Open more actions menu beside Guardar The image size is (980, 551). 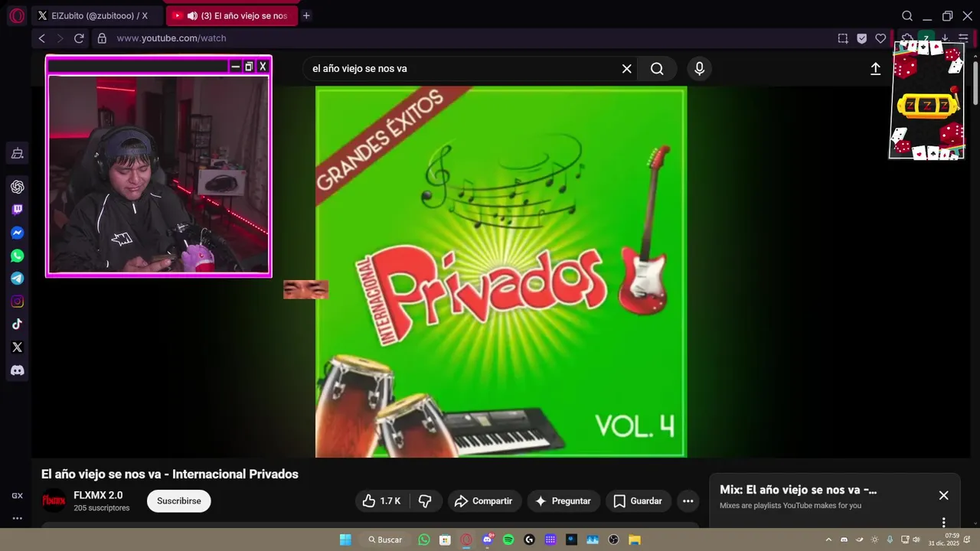click(x=688, y=501)
